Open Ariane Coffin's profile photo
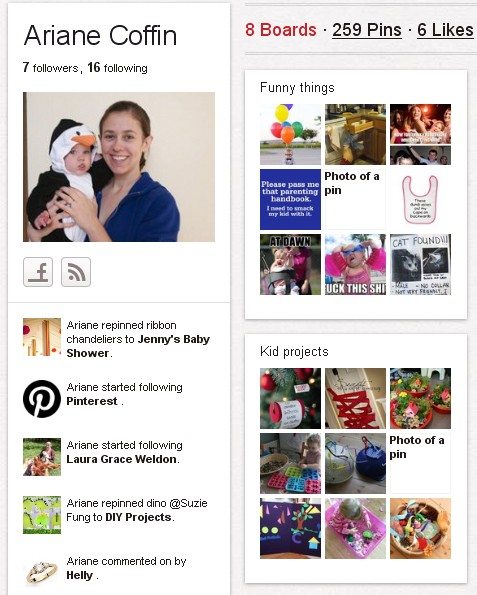Screen dimensions: 477x595 point(119,167)
